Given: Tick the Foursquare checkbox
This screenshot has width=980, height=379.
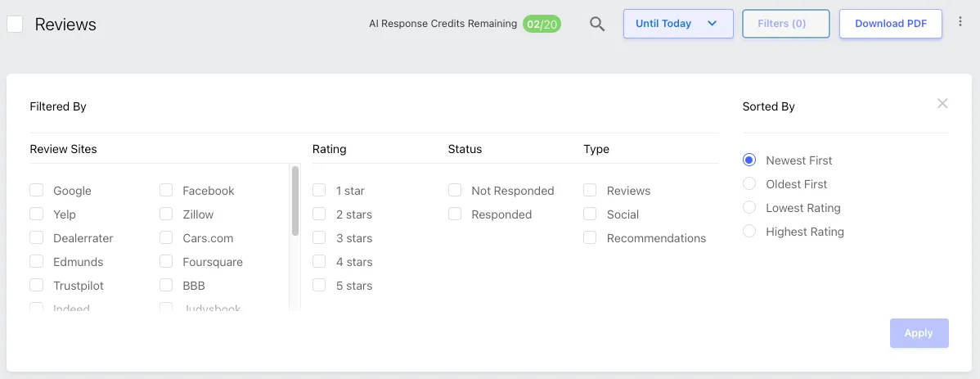Looking at the screenshot, I should click(166, 261).
